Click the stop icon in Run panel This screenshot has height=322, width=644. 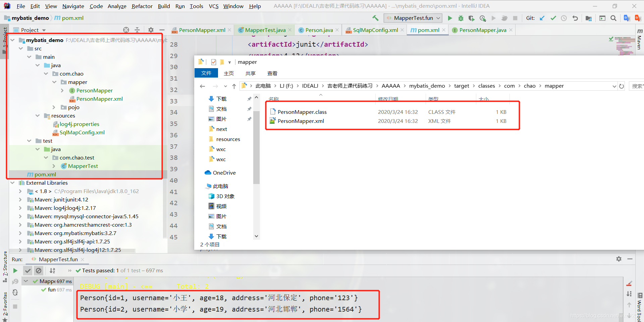[x=15, y=306]
